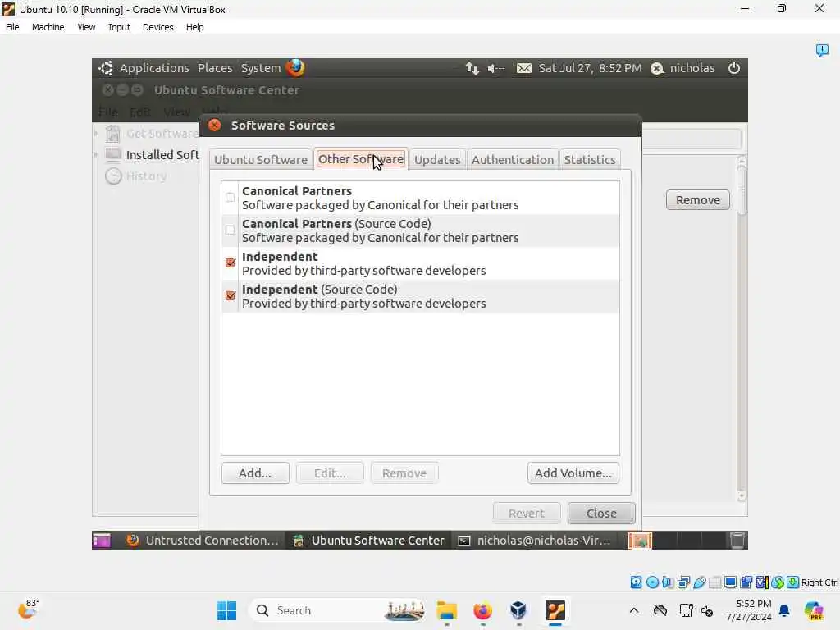Click the VirtualBox USB devices indicator
This screenshot has height=630, width=840.
[699, 582]
